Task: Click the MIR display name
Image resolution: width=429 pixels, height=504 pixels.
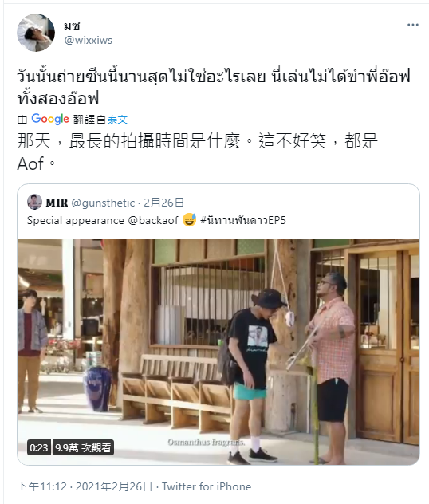Action: coord(57,203)
